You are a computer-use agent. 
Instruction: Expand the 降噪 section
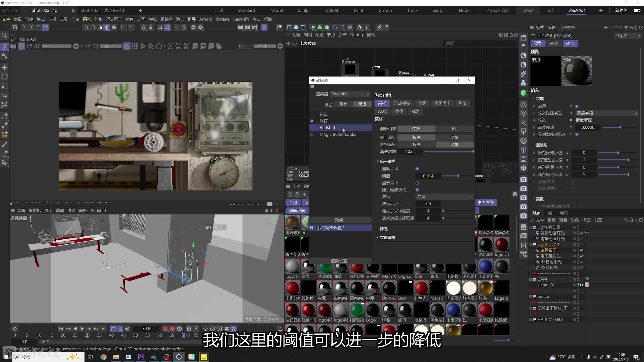click(x=378, y=229)
